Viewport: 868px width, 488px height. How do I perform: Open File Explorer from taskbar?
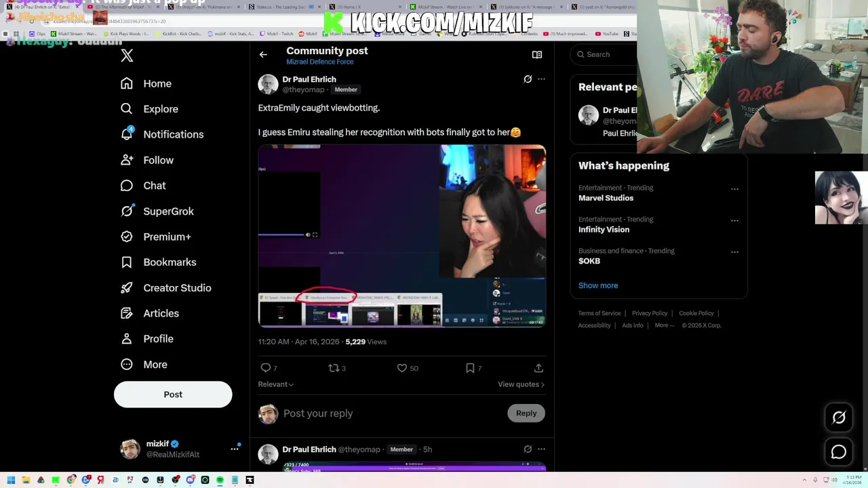(26, 480)
